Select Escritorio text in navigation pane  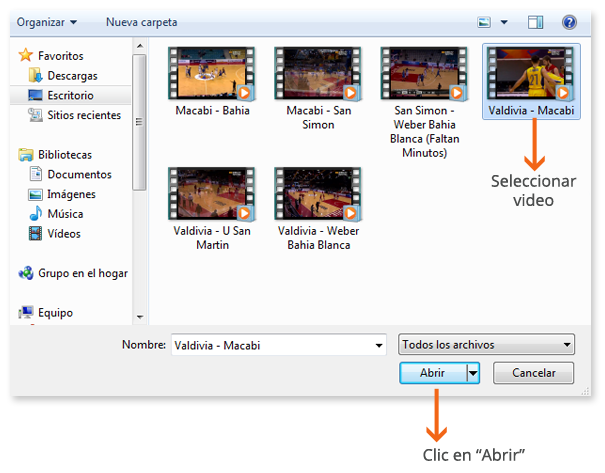point(70,95)
